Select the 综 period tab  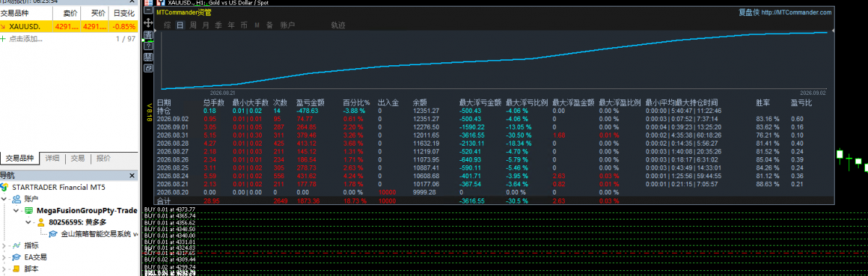[x=167, y=25]
